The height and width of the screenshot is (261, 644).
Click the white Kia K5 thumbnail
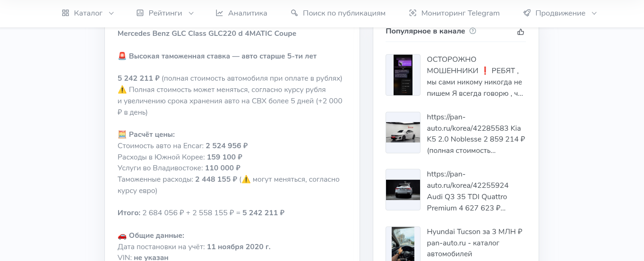click(x=403, y=132)
